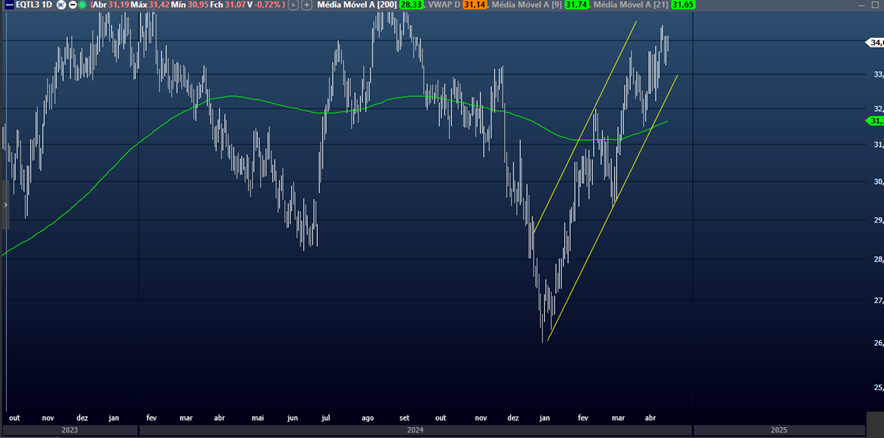Viewport: 884px width, 438px height.
Task: Click the current price tag on price axis
Action: pos(874,43)
